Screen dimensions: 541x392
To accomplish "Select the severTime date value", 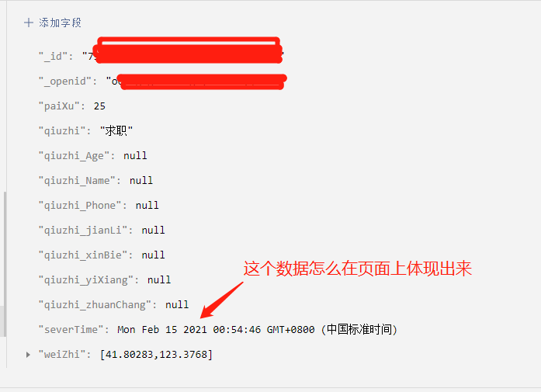I will (x=258, y=330).
